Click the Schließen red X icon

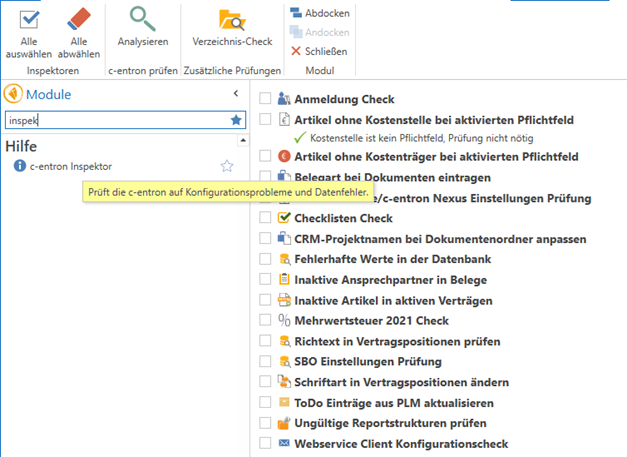(x=296, y=51)
